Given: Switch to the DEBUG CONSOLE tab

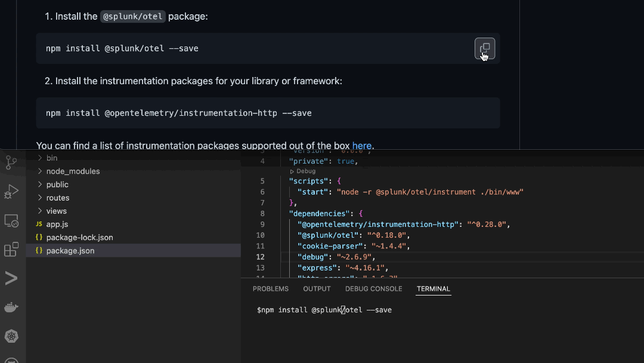Looking at the screenshot, I should click(373, 288).
